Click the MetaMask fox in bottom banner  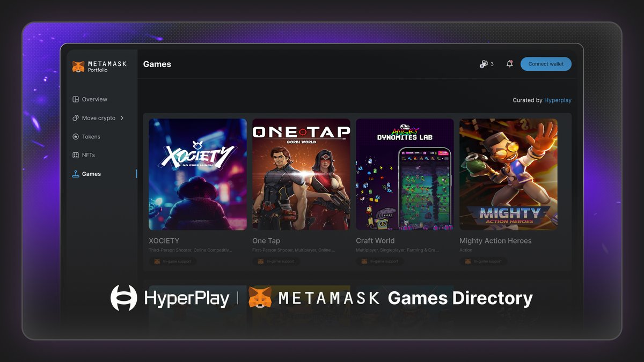[260, 298]
